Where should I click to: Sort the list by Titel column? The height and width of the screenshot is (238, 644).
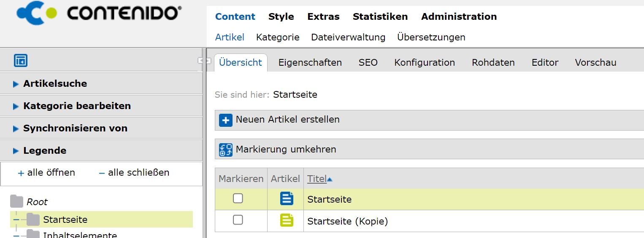coord(317,179)
